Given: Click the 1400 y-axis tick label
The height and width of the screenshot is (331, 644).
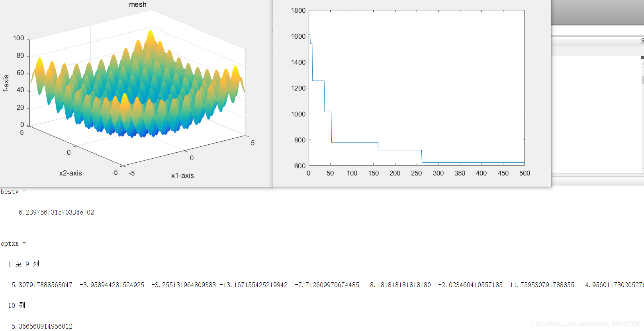Looking at the screenshot, I should click(298, 62).
